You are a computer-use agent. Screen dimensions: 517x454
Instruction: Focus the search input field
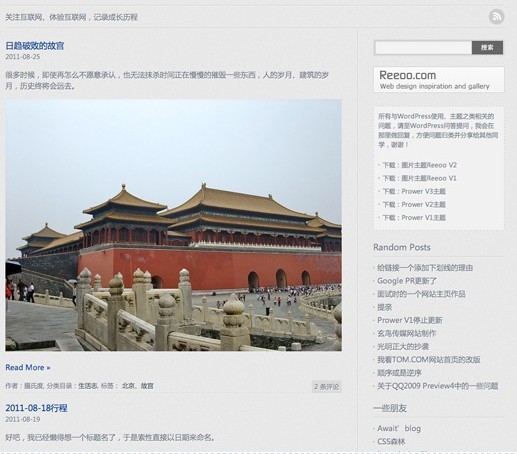click(x=423, y=48)
